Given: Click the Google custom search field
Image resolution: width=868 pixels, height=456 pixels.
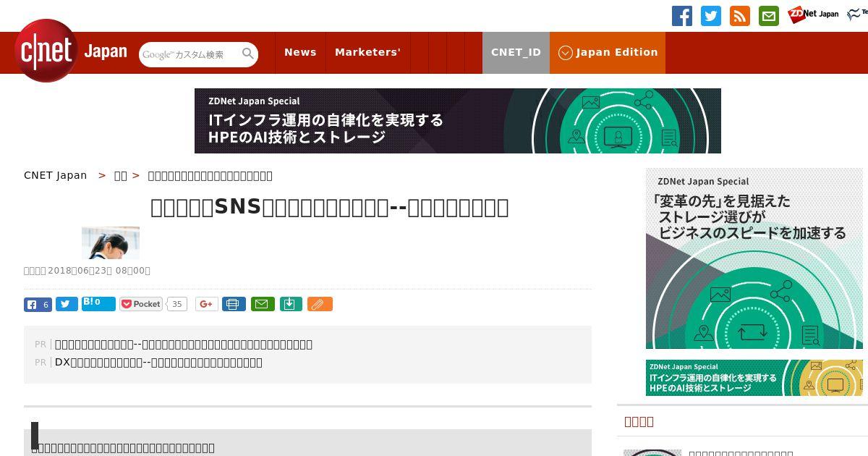Looking at the screenshot, I should (190, 54).
